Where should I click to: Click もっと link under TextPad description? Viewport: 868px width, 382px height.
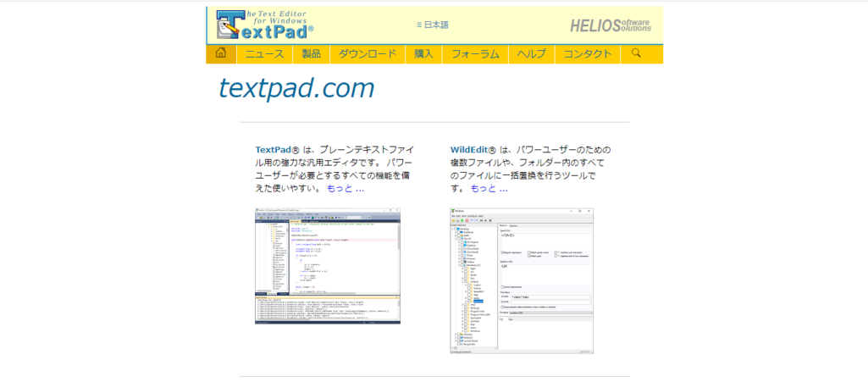click(x=346, y=188)
